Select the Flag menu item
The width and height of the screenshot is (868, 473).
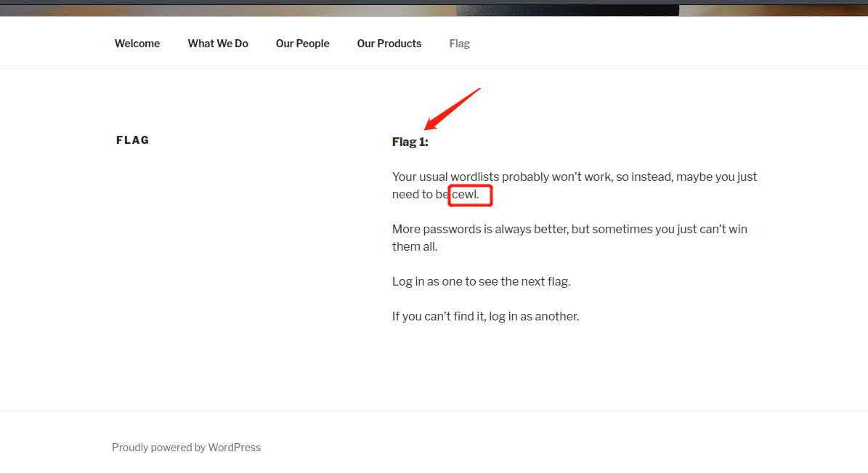coord(459,43)
